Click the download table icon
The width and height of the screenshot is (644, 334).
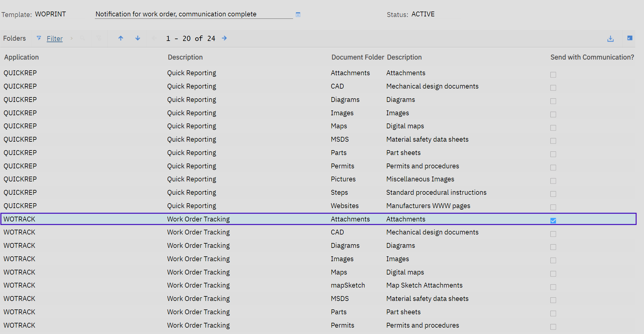click(610, 39)
